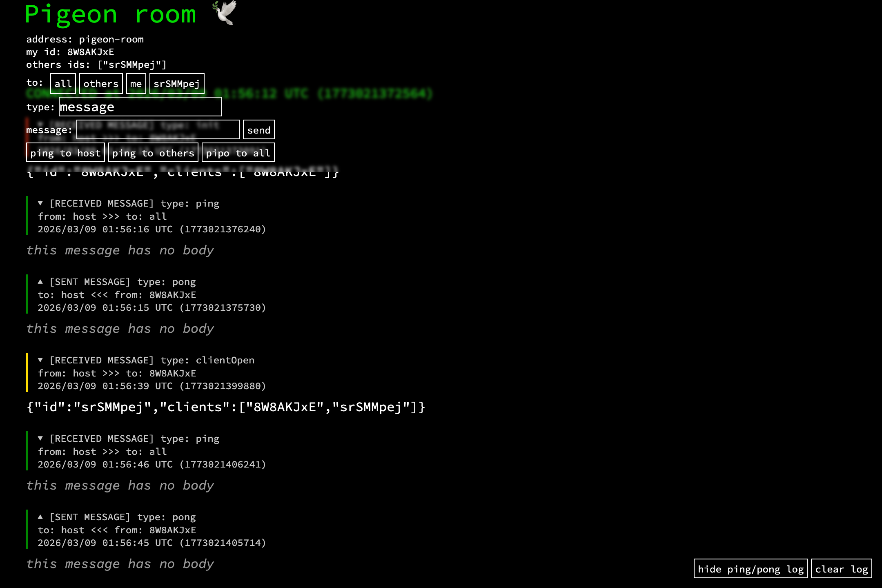Focus the message text input
882x588 pixels.
point(158,130)
